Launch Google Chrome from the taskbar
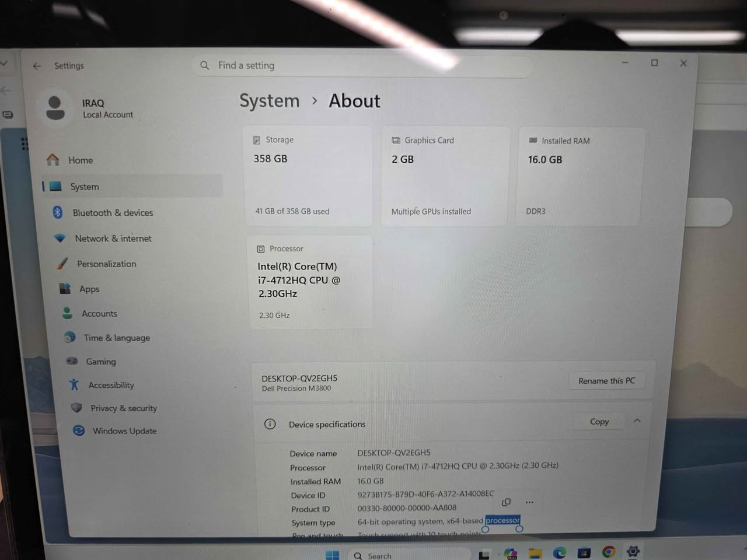 (x=609, y=552)
